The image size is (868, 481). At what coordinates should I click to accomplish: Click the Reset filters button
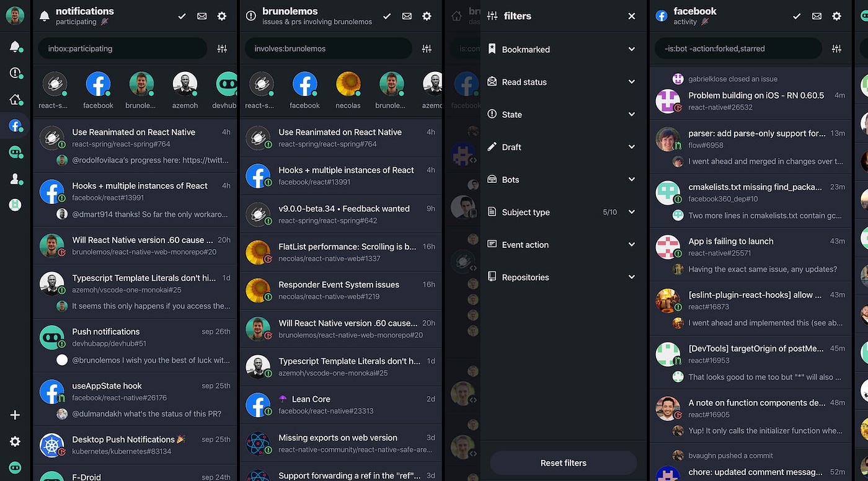coord(563,463)
